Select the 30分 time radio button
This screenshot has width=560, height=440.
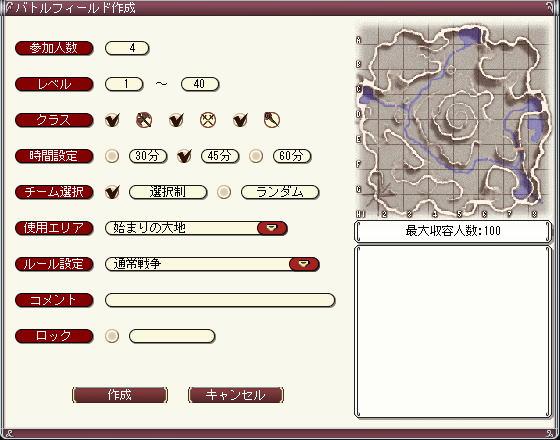112,156
